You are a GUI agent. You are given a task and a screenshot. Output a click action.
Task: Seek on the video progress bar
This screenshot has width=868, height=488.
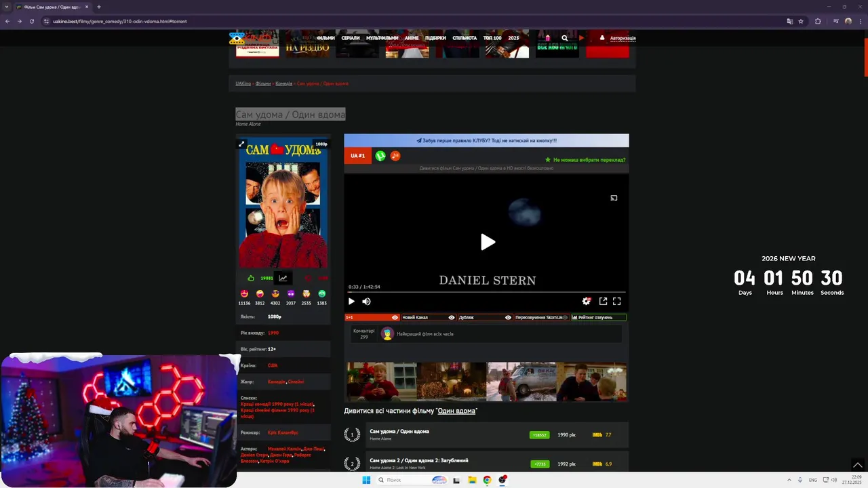point(486,292)
